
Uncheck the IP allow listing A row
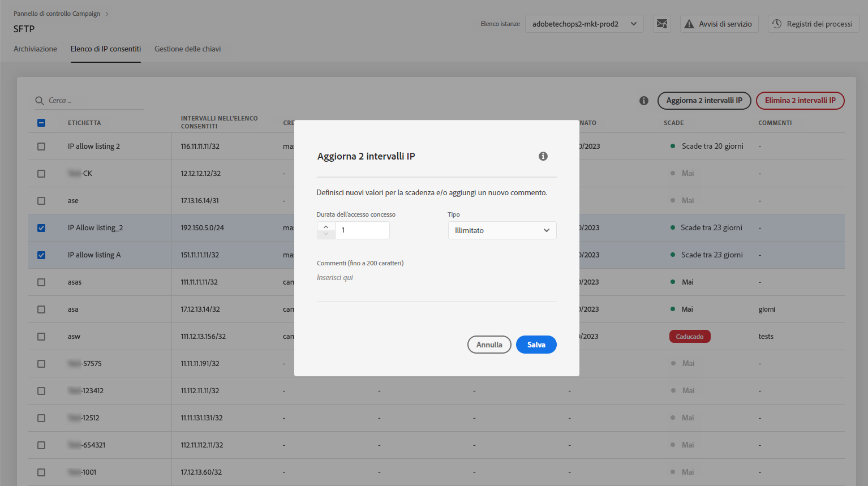(41, 255)
